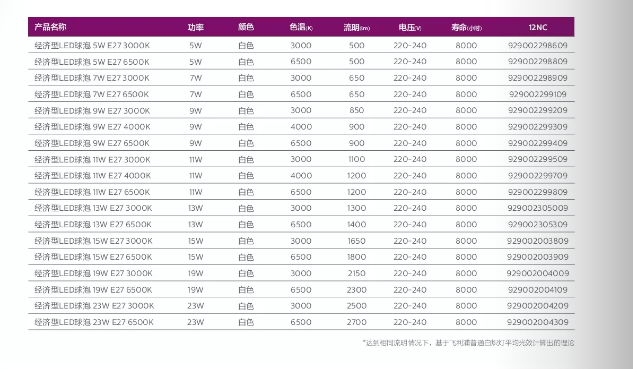Click the 12NC column header
This screenshot has height=369, width=633.
(538, 27)
